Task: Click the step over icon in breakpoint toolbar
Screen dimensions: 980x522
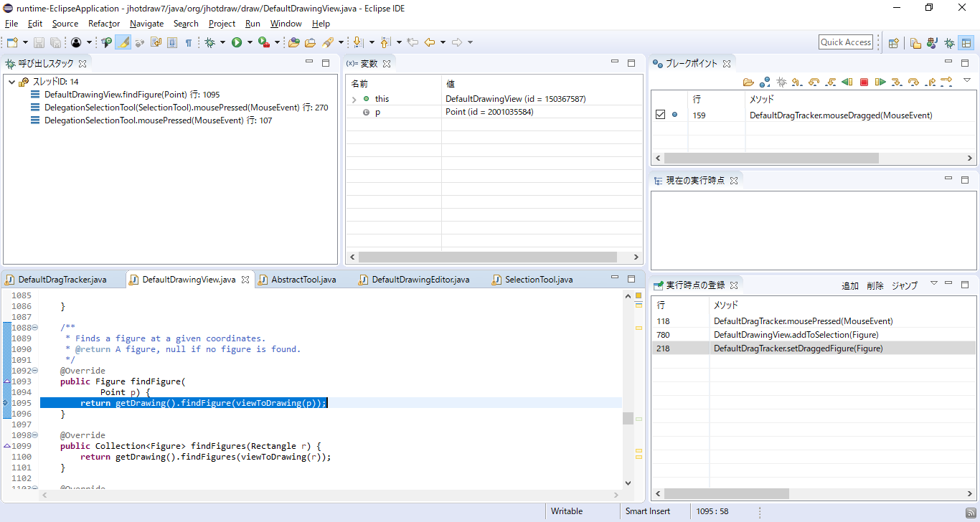Action: 913,82
